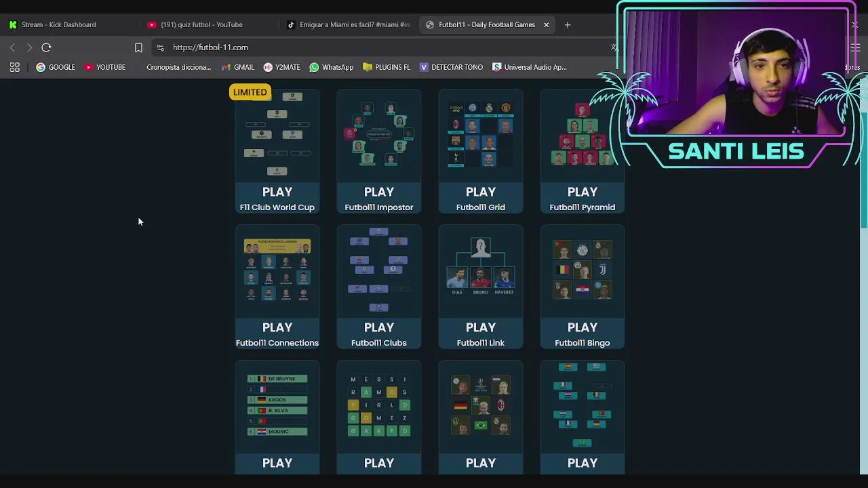This screenshot has height=488, width=868.
Task: Click Futbol11 Bingo preview thumbnail
Action: tap(583, 270)
